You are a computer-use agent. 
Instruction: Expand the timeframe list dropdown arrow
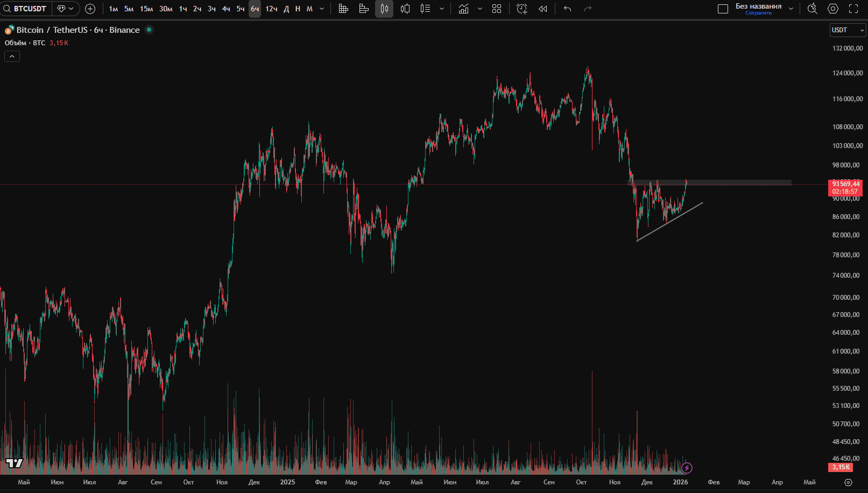(322, 9)
